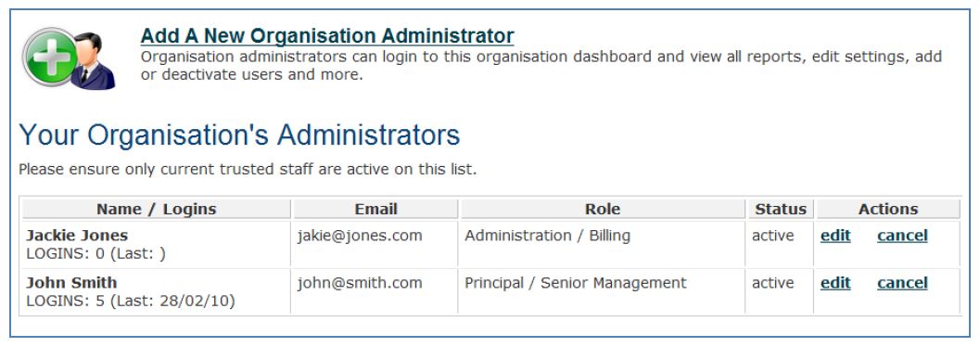Screen dimensions: 980x347
Task: Click the Actions column header
Action: click(888, 210)
